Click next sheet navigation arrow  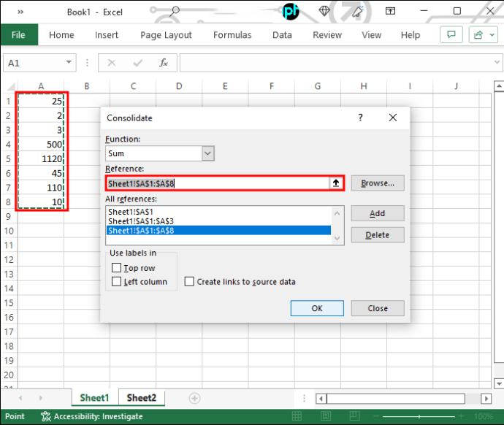(40, 398)
